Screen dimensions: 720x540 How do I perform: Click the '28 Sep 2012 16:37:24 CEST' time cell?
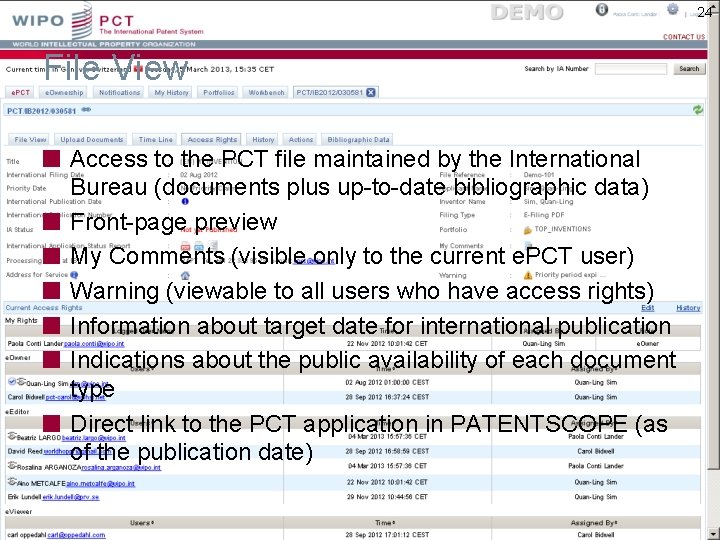[387, 397]
